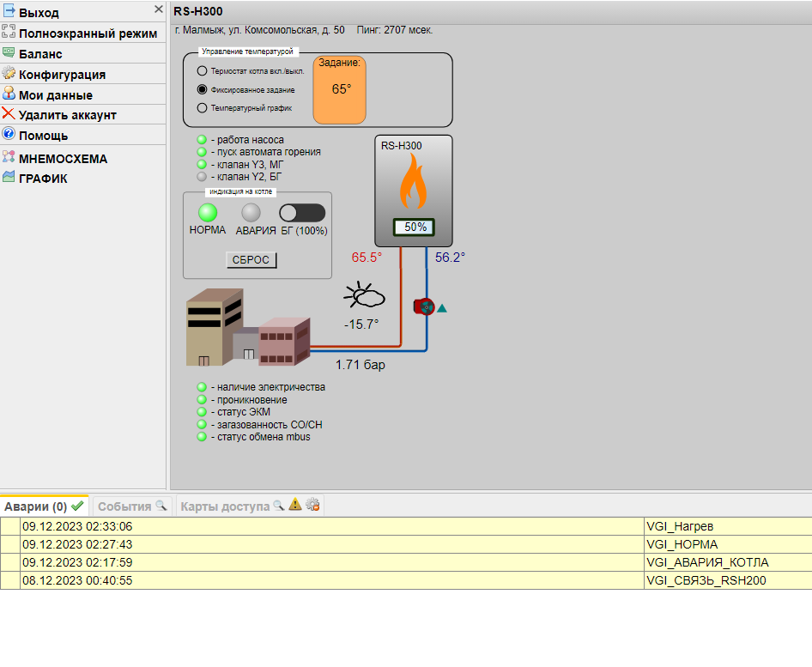The image size is (812, 667).
Task: Click the teal triangle next to pump
Action: coord(442,309)
